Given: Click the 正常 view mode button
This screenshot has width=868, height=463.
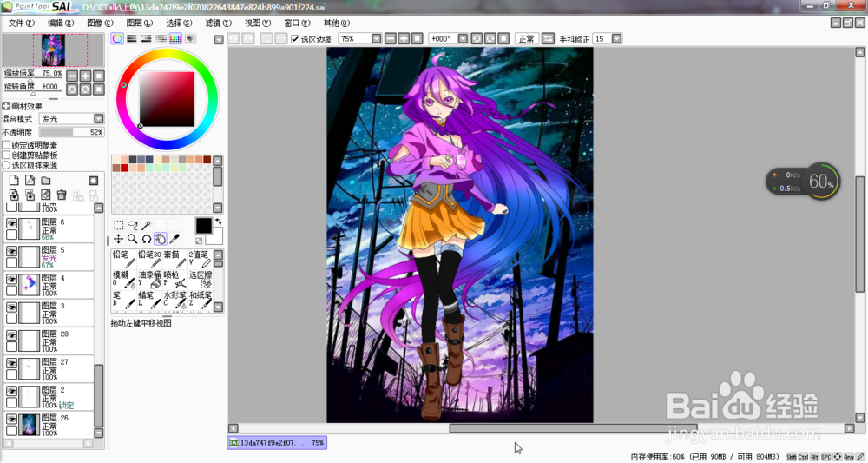Looking at the screenshot, I should click(x=527, y=39).
